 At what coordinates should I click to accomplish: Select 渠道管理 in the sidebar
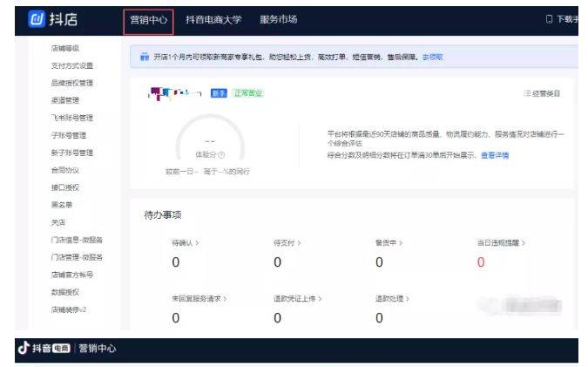pos(65,100)
